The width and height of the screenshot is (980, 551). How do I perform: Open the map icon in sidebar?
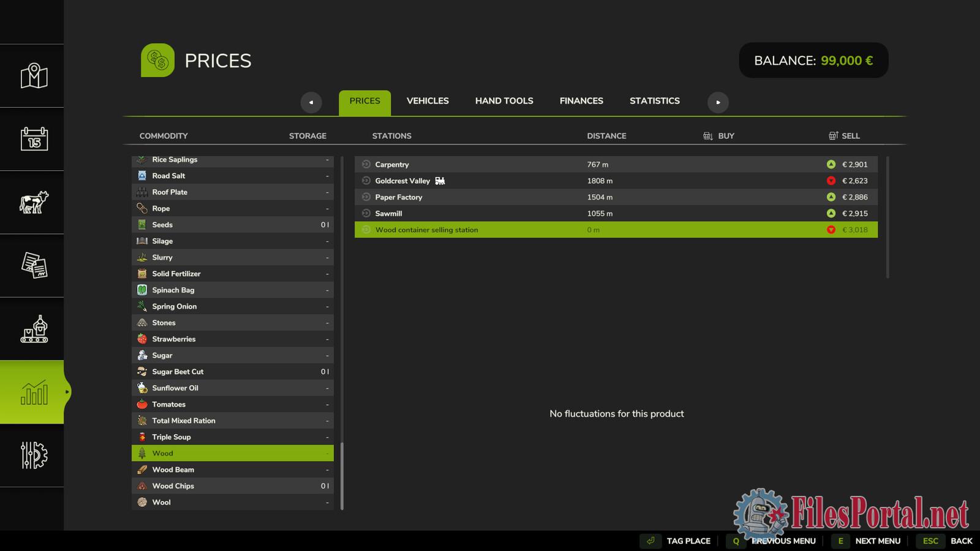click(x=34, y=76)
